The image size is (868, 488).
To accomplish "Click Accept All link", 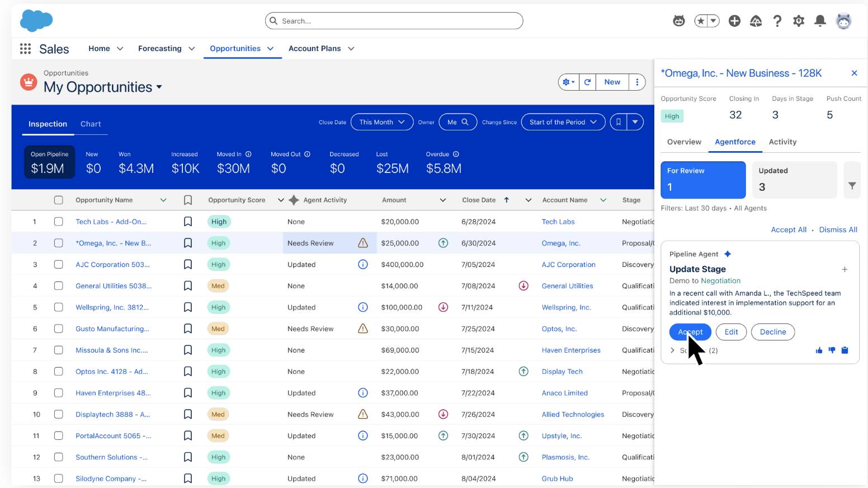I will (789, 229).
